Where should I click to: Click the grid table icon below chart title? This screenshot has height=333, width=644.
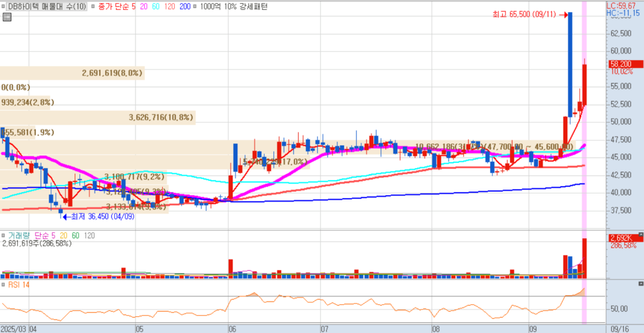pos(7,17)
